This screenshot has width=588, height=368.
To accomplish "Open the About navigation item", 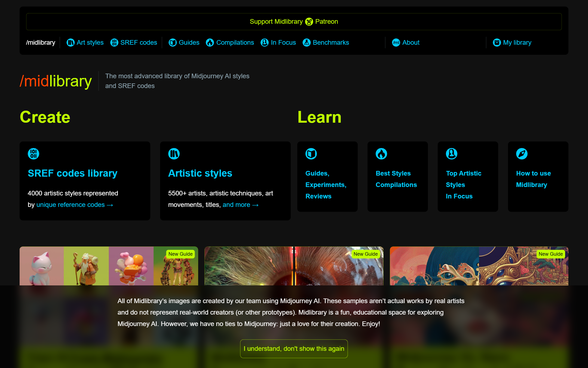I will [406, 43].
